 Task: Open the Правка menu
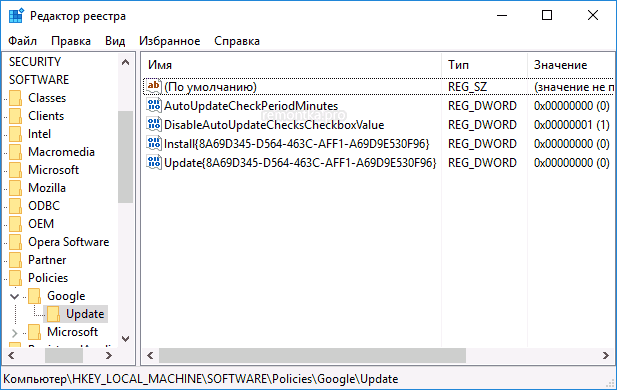tap(71, 41)
